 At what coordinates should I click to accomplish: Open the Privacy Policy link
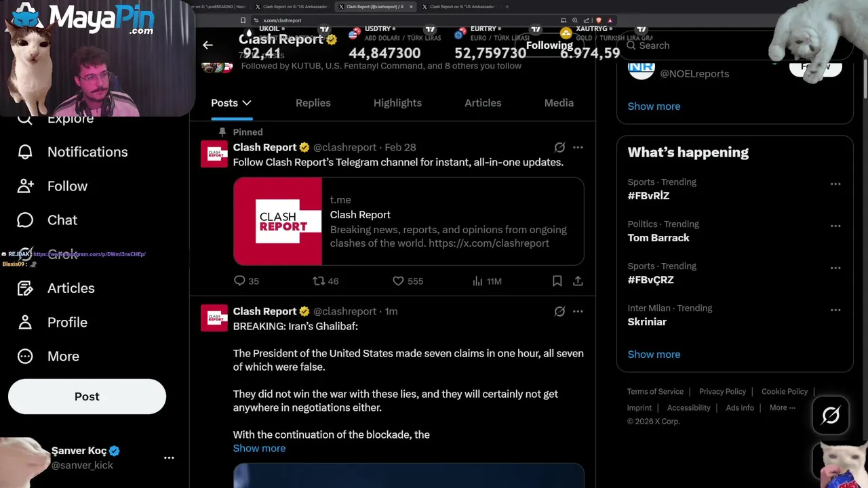[x=722, y=391]
